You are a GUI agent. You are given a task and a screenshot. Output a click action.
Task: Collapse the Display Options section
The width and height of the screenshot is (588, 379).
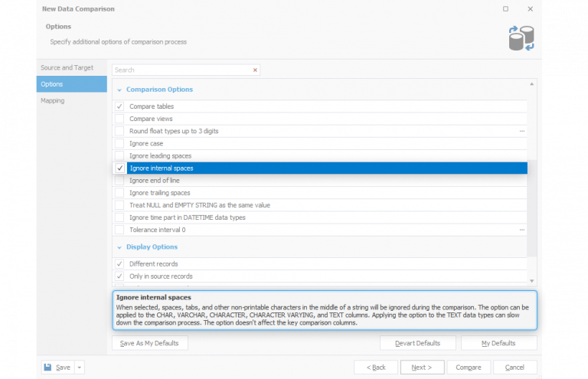119,247
